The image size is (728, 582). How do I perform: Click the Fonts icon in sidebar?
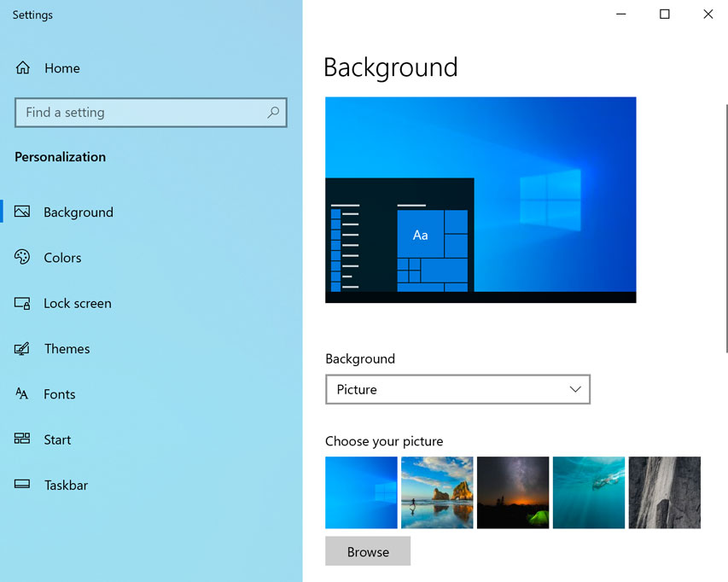24,393
